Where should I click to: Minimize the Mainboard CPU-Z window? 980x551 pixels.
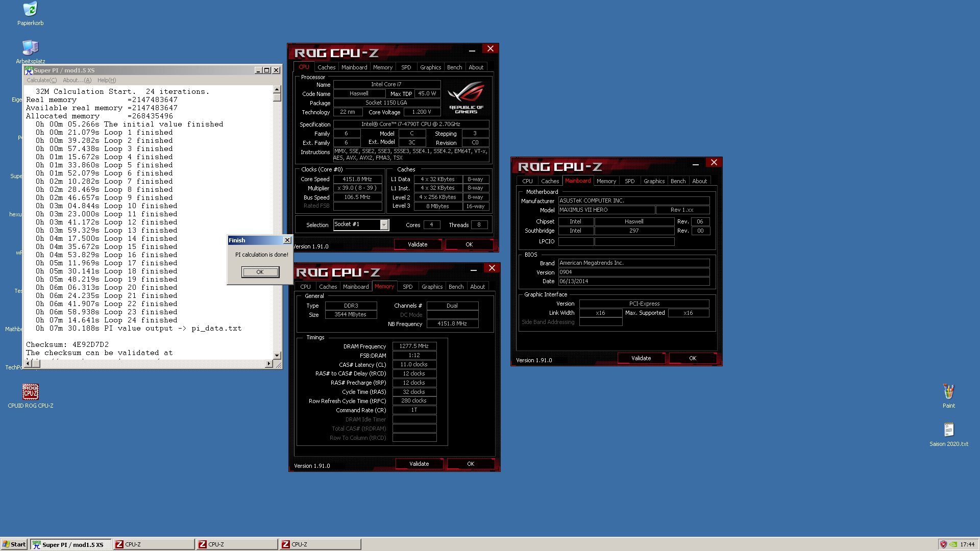(x=696, y=164)
